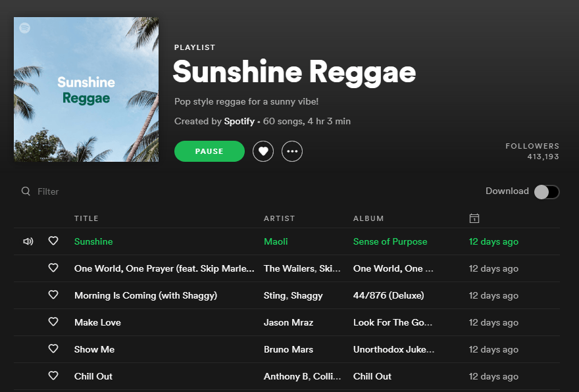The height and width of the screenshot is (392, 579).
Task: Sort by the calendar date-added column icon
Action: (474, 218)
